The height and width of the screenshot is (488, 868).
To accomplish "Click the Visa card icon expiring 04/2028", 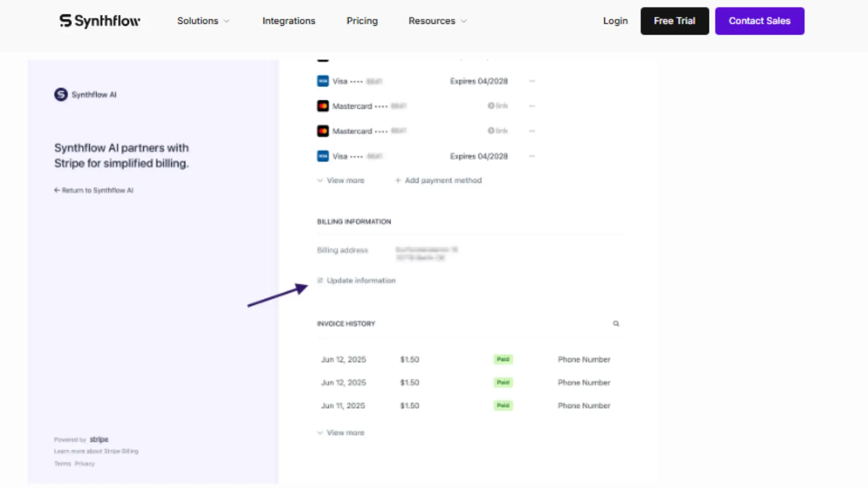I will coord(323,81).
